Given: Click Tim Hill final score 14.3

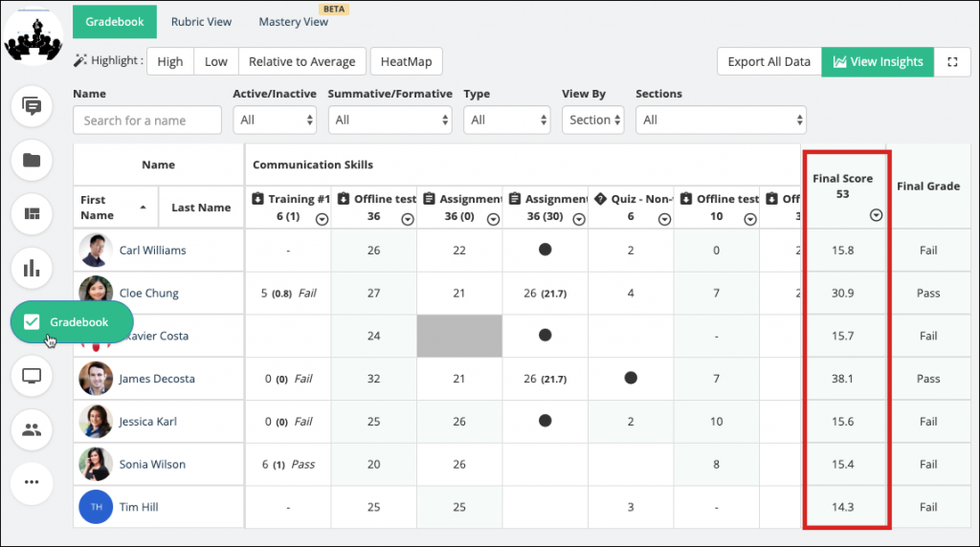Looking at the screenshot, I should [842, 507].
